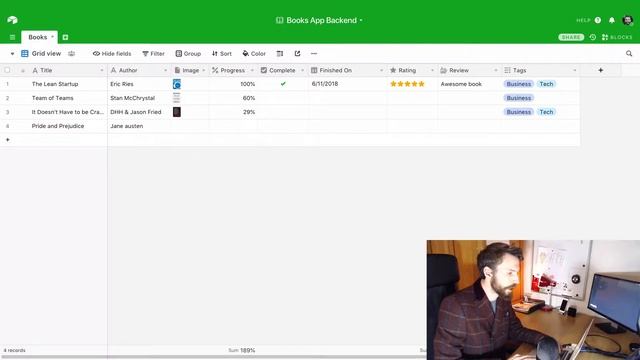Open The Lean Startup cover thumbnail

(x=177, y=84)
